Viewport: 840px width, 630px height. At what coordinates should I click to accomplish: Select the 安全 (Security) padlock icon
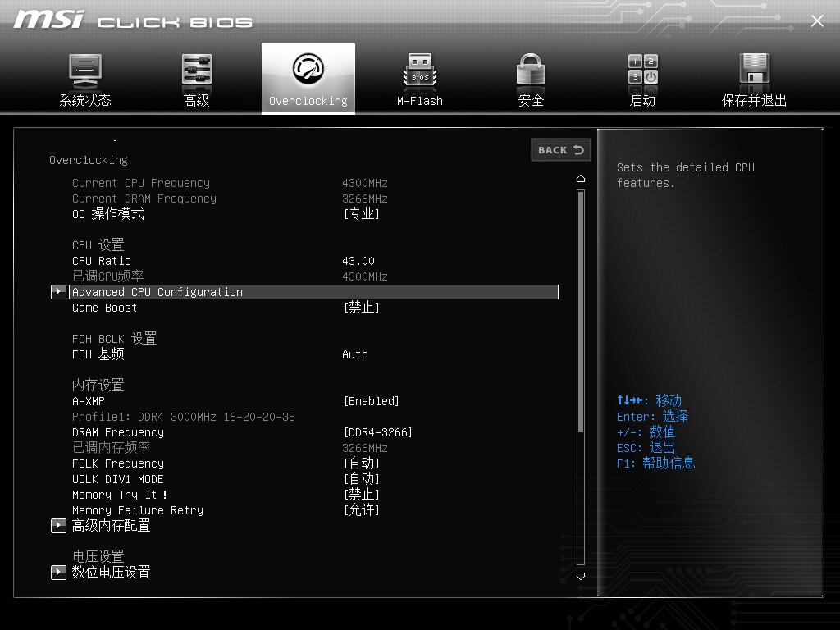[x=531, y=78]
